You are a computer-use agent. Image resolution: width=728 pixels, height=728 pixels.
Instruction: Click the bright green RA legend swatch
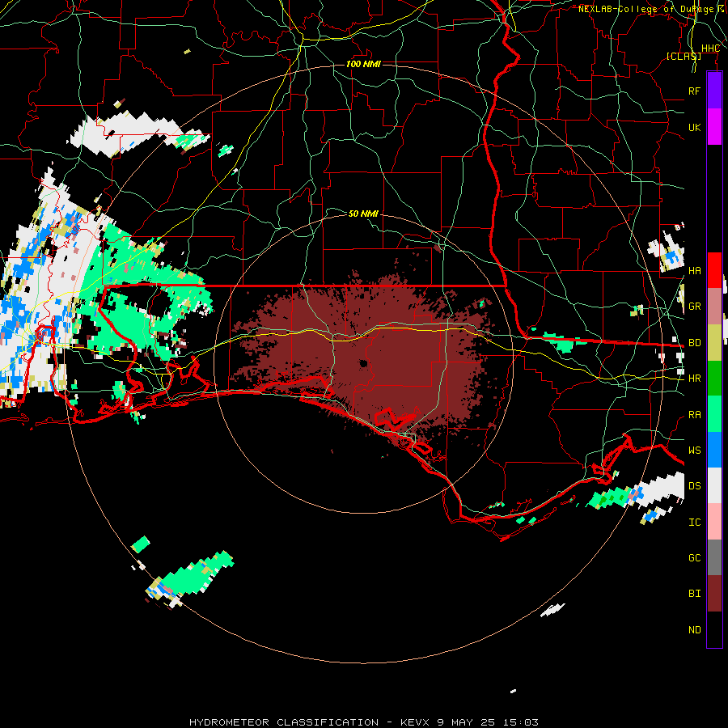(714, 414)
